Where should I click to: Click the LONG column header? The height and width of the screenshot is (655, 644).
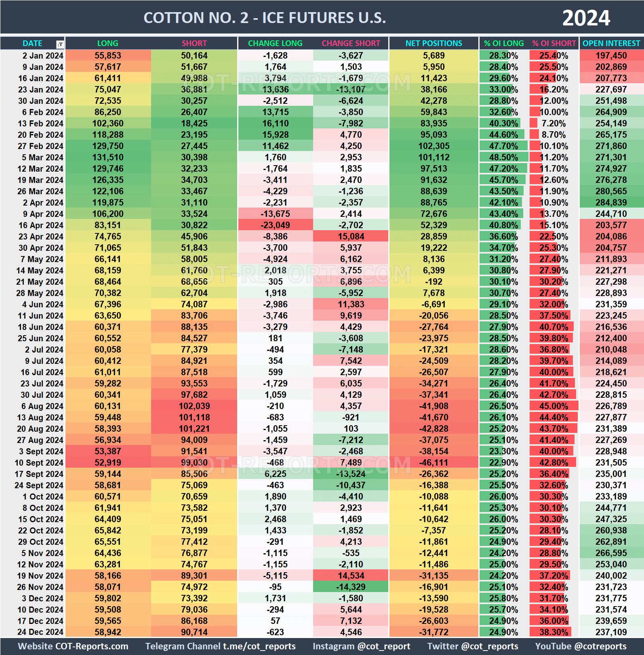point(107,43)
